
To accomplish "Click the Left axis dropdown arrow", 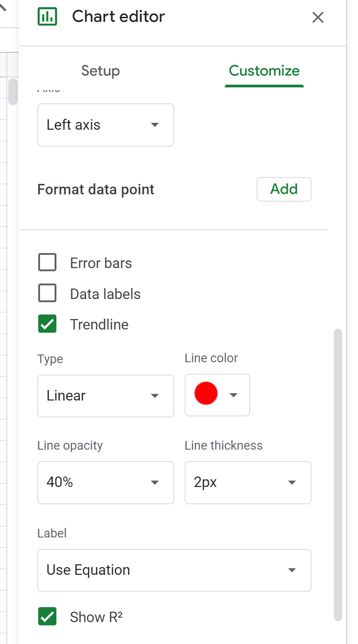I will (x=156, y=125).
